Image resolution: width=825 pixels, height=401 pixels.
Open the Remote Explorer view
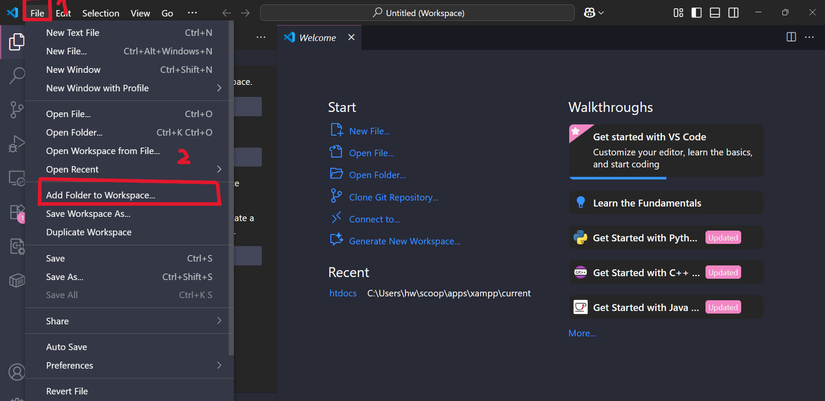(x=17, y=178)
